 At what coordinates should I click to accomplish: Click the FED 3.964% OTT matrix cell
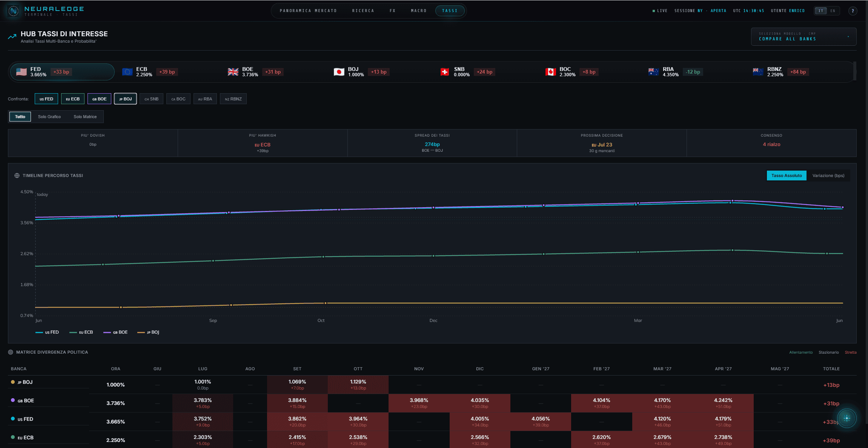pyautogui.click(x=358, y=422)
